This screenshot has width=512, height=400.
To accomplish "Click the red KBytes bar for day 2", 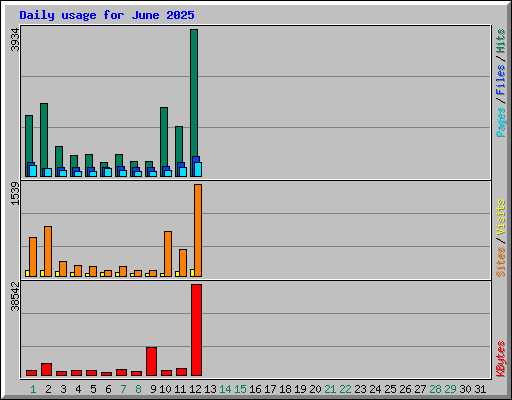I will pos(47,369).
